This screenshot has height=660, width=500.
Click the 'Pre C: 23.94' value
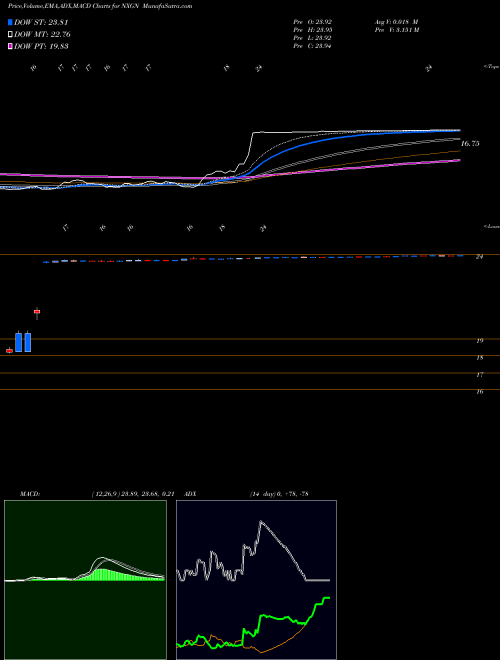312,46
